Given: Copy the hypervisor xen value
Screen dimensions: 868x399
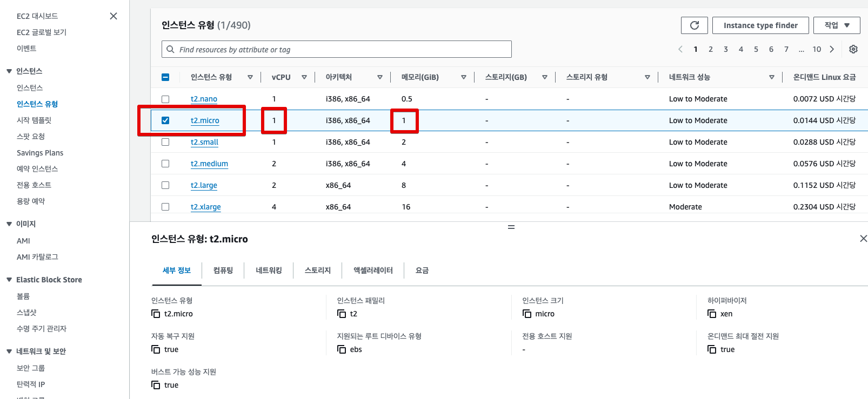Looking at the screenshot, I should tap(712, 314).
